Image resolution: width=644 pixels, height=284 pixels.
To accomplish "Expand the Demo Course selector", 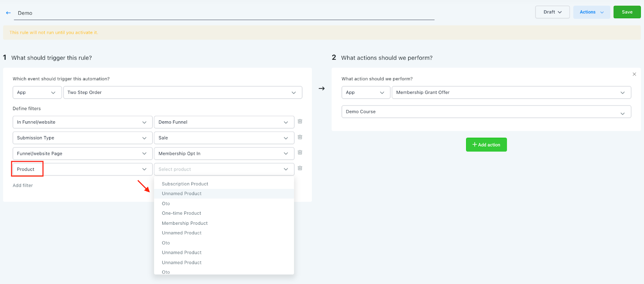I will click(x=486, y=112).
